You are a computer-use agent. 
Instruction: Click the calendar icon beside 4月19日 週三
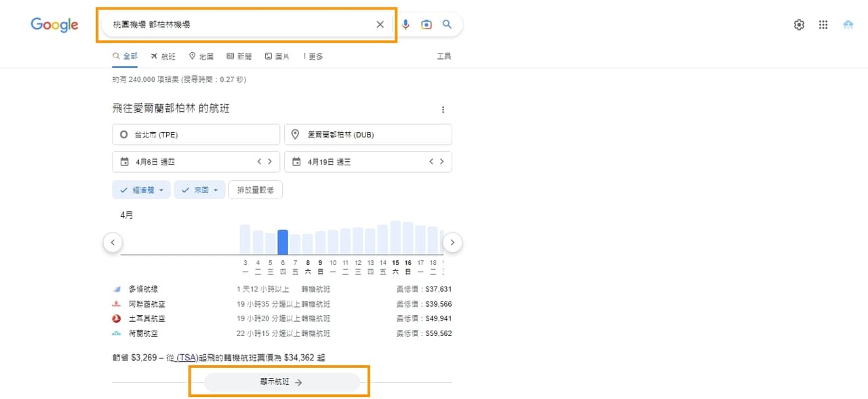[296, 162]
